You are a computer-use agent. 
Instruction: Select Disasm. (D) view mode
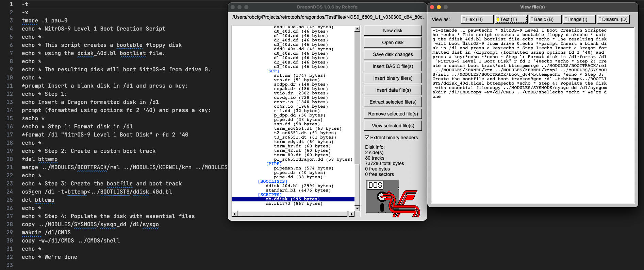click(614, 19)
